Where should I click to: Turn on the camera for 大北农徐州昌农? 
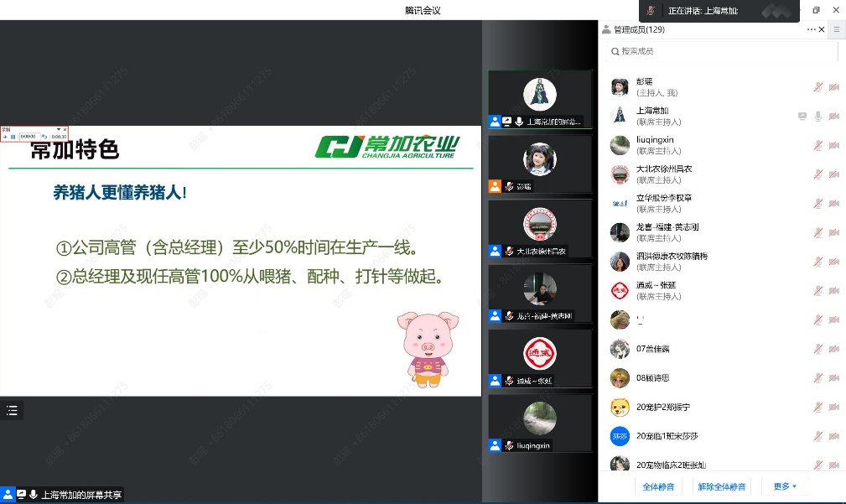tap(833, 174)
